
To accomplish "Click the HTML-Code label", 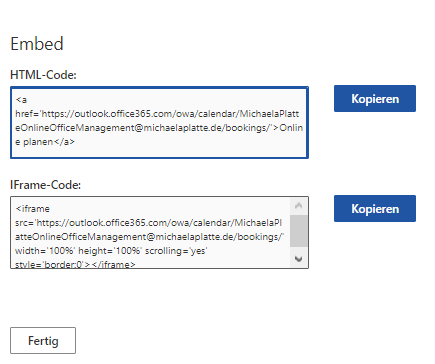I will (43, 75).
